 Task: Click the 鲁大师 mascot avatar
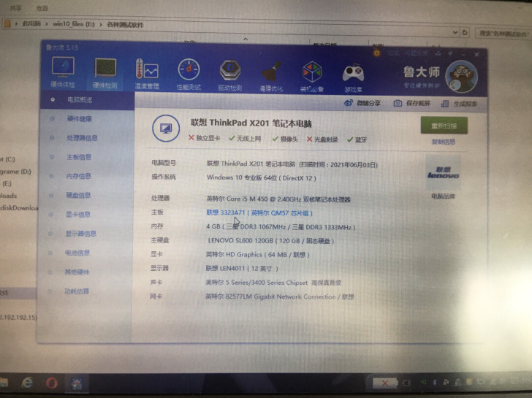(462, 77)
